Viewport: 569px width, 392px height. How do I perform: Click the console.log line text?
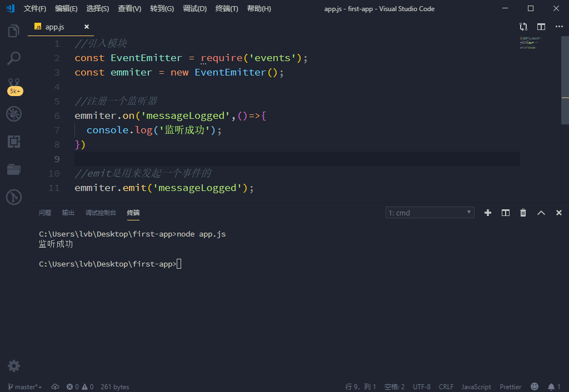154,130
